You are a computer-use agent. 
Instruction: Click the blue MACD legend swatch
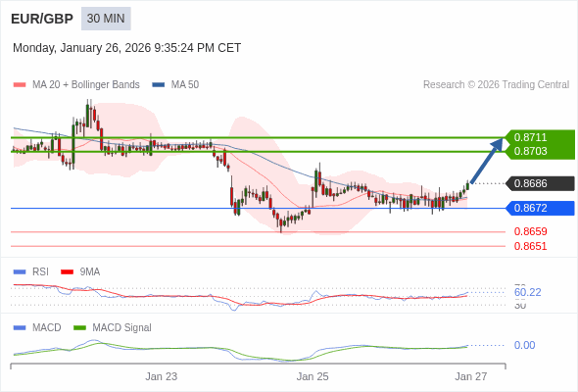[20, 328]
